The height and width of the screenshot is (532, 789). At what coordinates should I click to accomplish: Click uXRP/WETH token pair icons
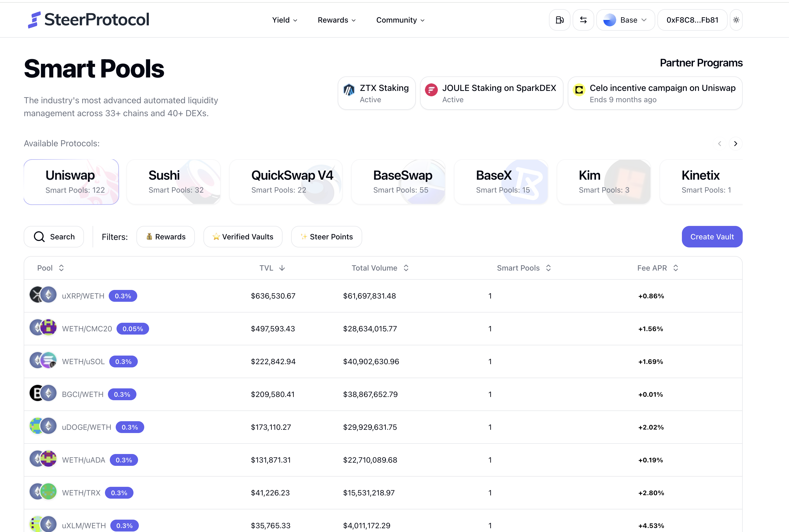pyautogui.click(x=43, y=295)
